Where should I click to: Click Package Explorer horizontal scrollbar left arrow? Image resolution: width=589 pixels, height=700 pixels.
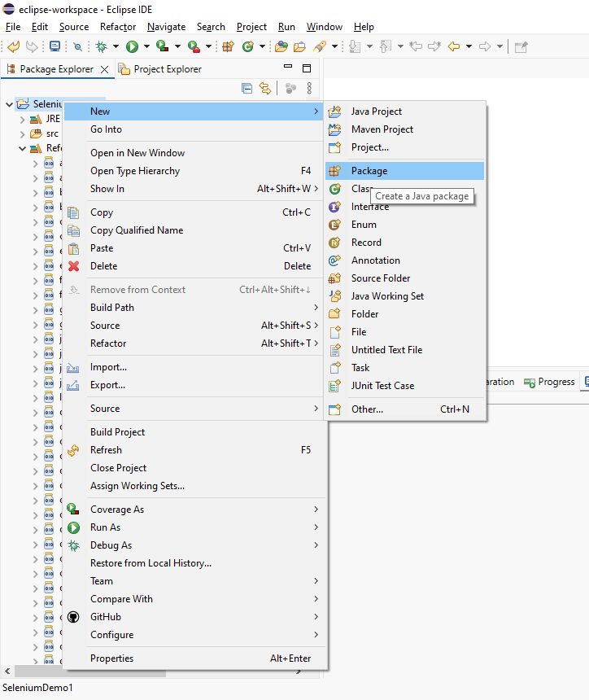[7, 671]
